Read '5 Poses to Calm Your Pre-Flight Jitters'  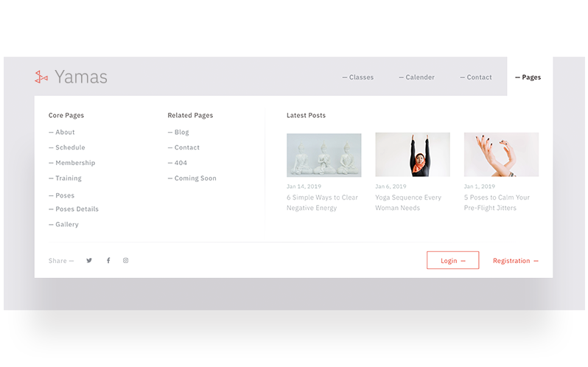pyautogui.click(x=497, y=203)
